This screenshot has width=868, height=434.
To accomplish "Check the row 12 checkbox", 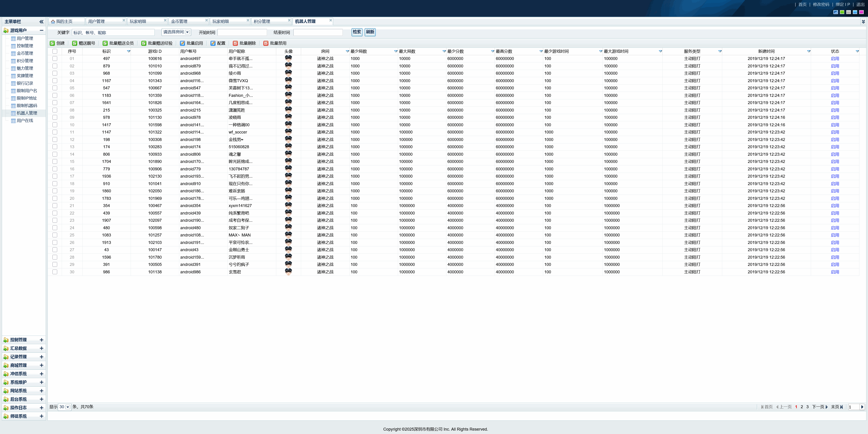I will click(x=54, y=140).
